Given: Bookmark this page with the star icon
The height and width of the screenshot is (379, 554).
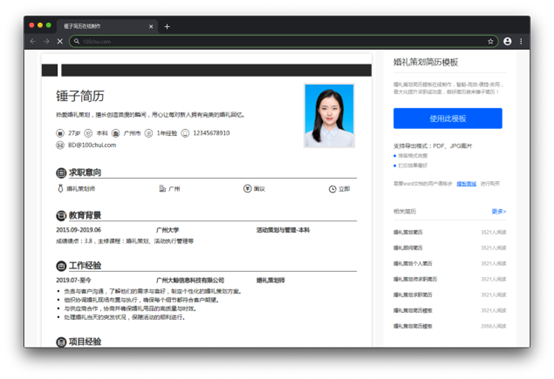Looking at the screenshot, I should pos(490,41).
